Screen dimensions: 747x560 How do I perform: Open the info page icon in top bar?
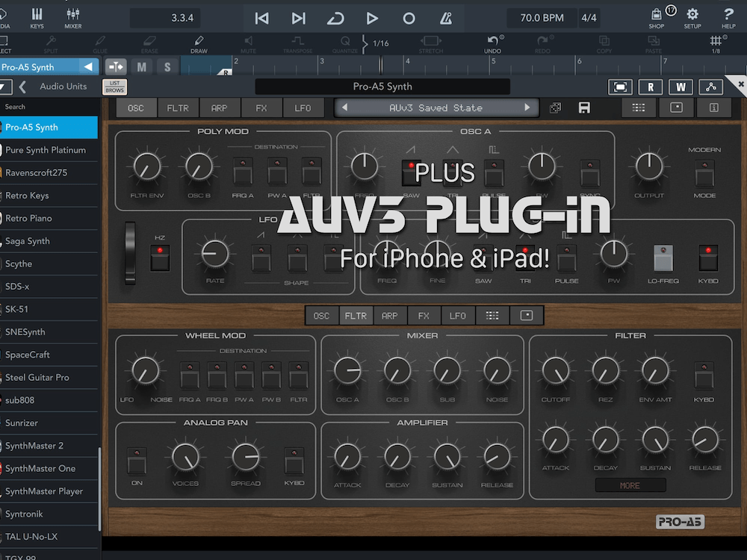pos(713,108)
